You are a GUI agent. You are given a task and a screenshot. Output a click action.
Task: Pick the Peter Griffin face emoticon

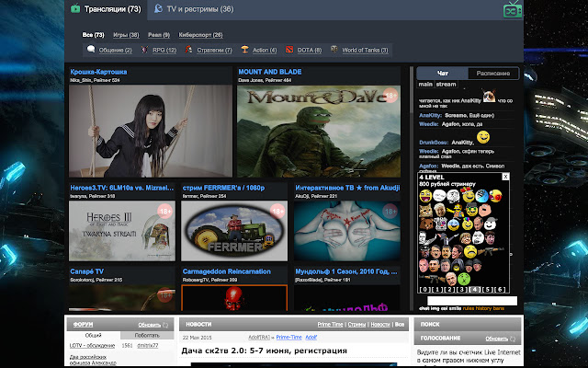485,210
